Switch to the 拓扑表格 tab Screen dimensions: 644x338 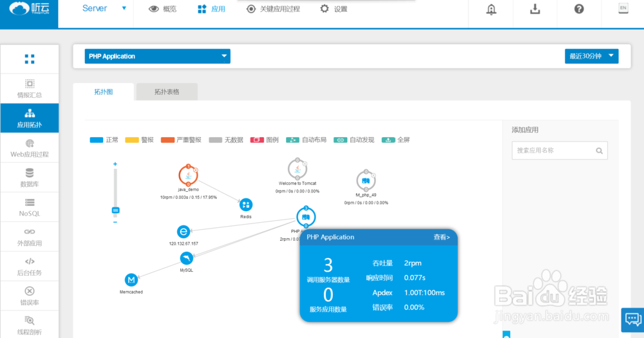[x=167, y=92]
